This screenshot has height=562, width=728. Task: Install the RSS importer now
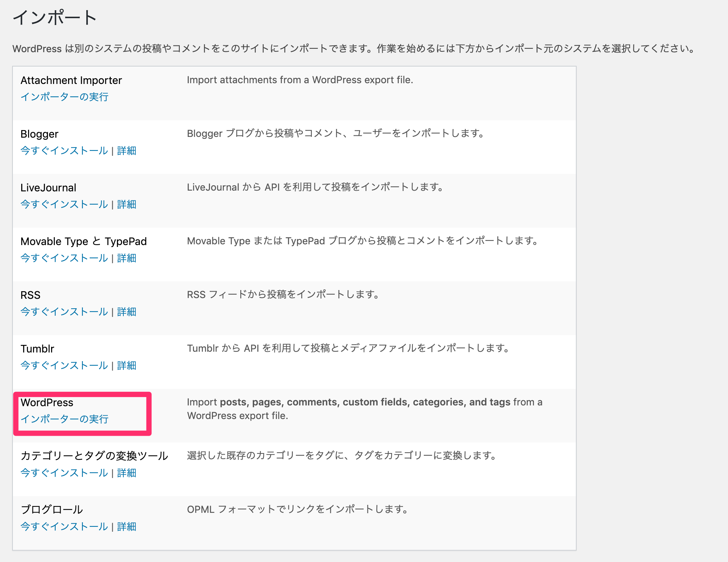click(x=64, y=312)
